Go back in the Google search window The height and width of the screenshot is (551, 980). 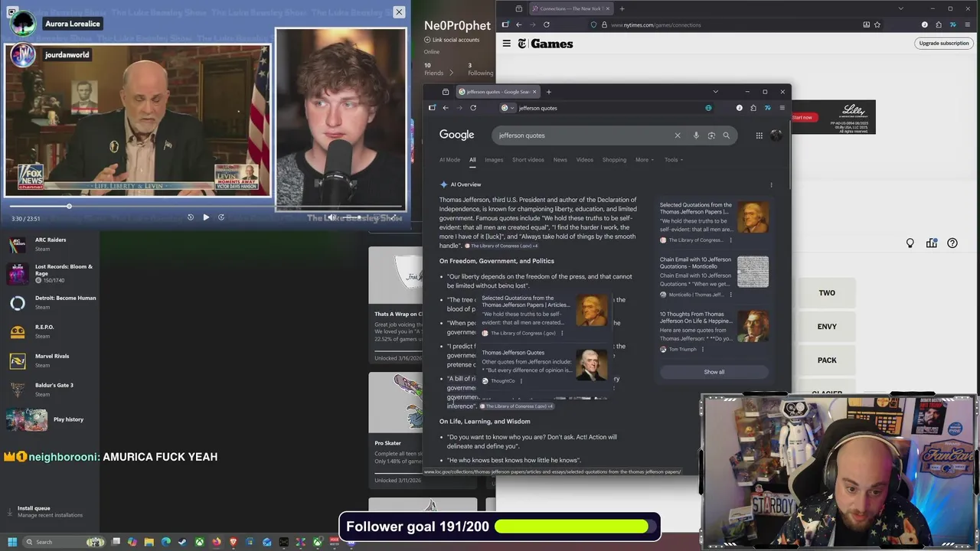tap(446, 108)
